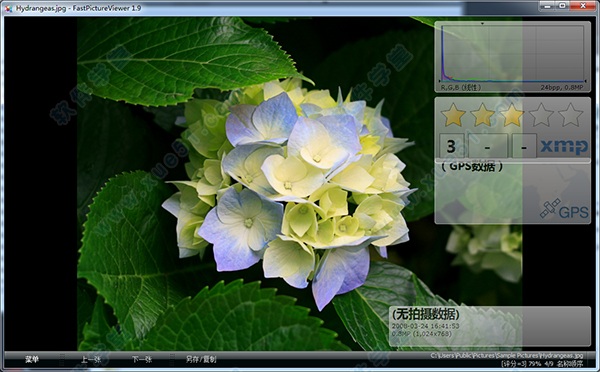The height and width of the screenshot is (372, 600).
Task: Click the RGB histogram graph
Action: click(512, 53)
